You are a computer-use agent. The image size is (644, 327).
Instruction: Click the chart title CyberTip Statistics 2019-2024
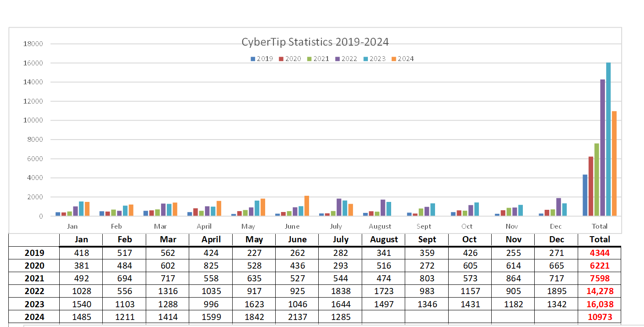coord(315,42)
